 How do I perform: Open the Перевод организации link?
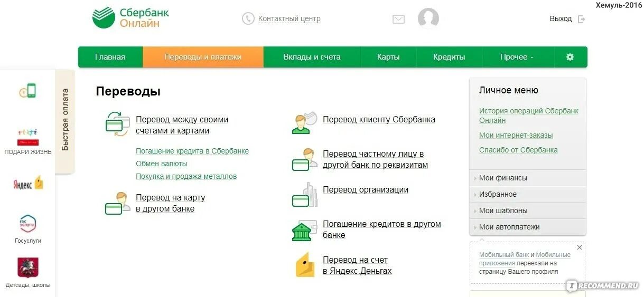[x=366, y=190]
